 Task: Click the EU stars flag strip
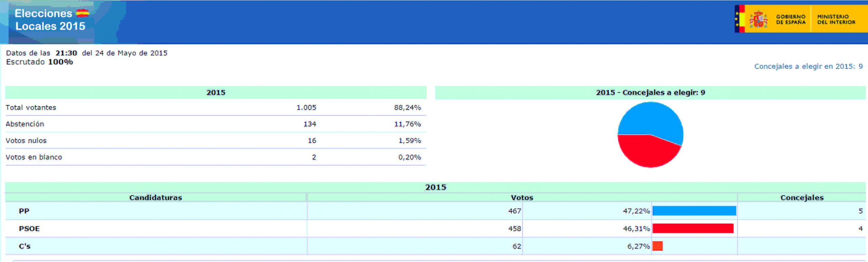pos(737,19)
